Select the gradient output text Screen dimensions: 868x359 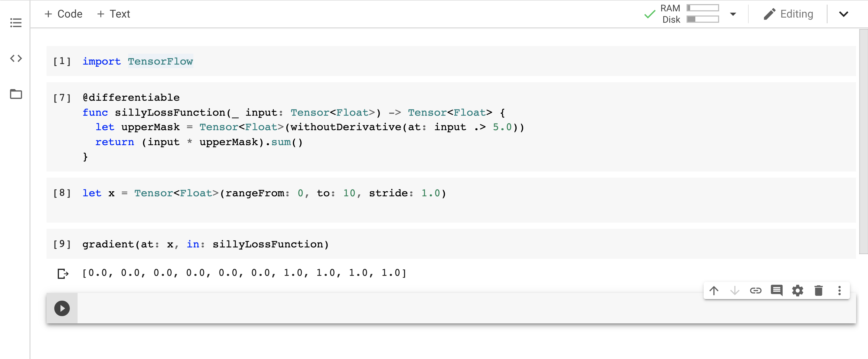(x=244, y=273)
